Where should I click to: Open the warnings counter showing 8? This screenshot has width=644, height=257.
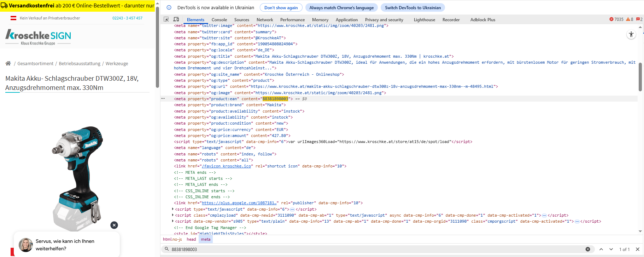[630, 19]
